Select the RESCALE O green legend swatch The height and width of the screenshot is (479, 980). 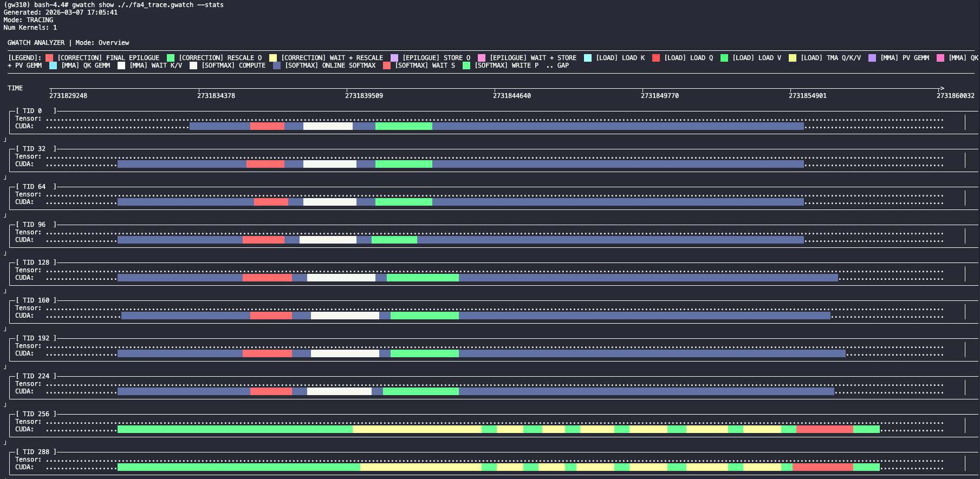171,58
